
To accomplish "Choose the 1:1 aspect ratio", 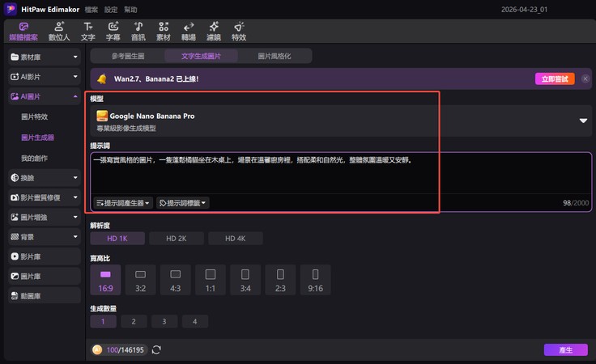I will pos(211,280).
